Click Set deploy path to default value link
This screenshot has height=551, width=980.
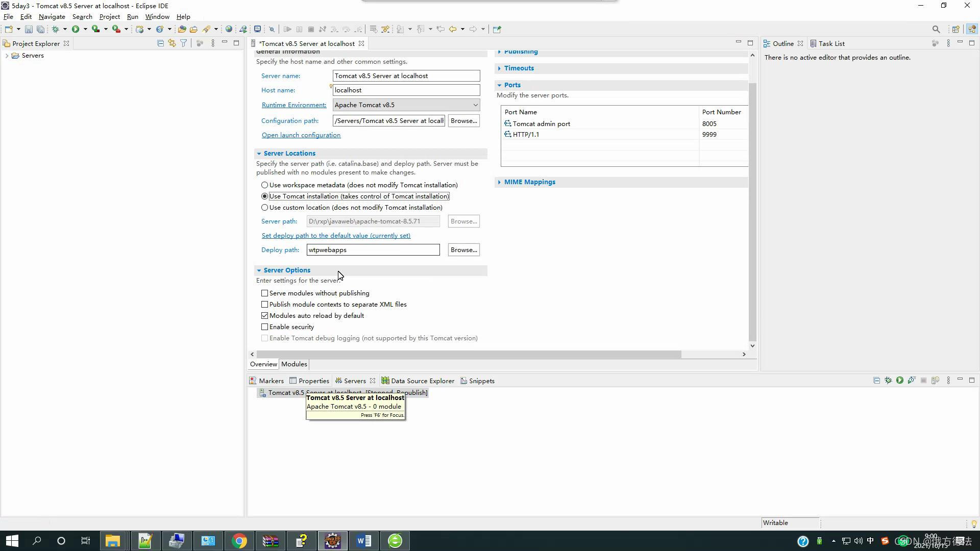(336, 236)
